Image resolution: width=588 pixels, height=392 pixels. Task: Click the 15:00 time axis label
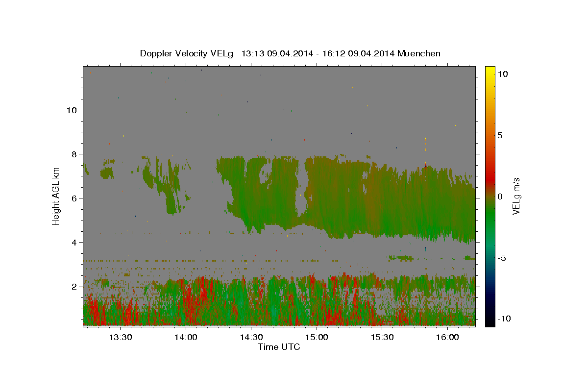coord(317,337)
